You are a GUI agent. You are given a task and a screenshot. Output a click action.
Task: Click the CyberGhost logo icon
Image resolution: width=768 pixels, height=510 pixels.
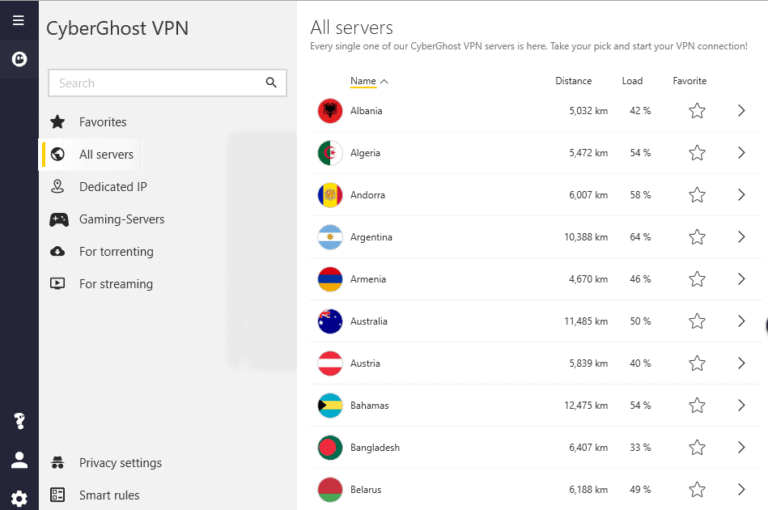point(18,60)
